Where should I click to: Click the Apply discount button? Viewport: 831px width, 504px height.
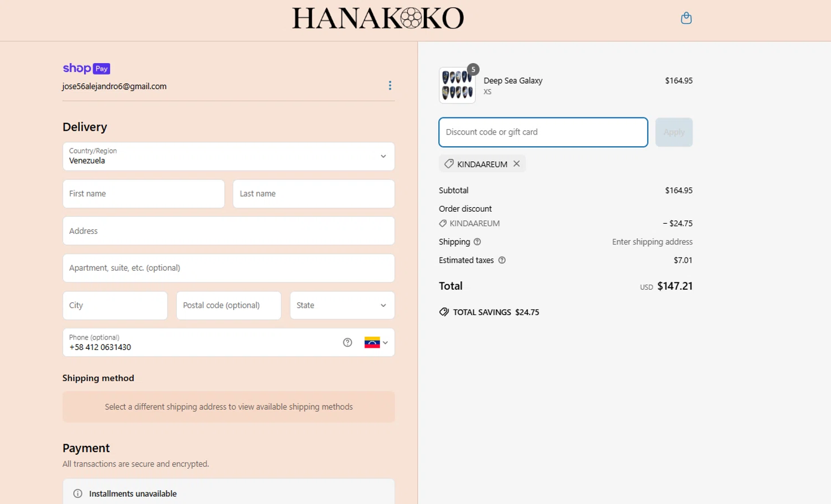coord(674,132)
